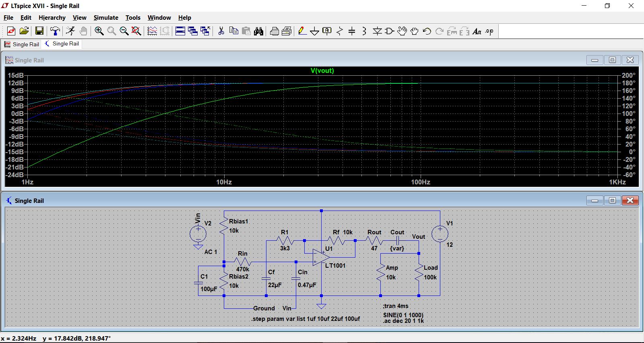
Task: Click the Mirror component icon
Action: [464, 31]
